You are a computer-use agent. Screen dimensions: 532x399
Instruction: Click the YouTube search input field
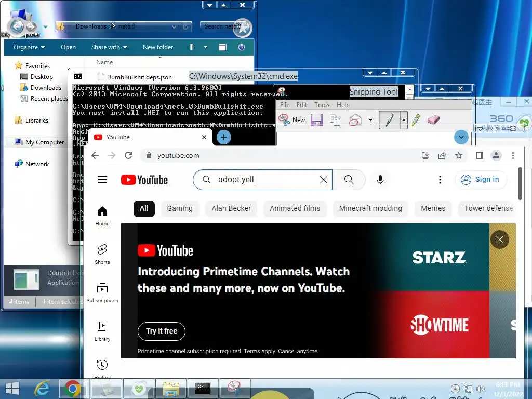pyautogui.click(x=262, y=179)
